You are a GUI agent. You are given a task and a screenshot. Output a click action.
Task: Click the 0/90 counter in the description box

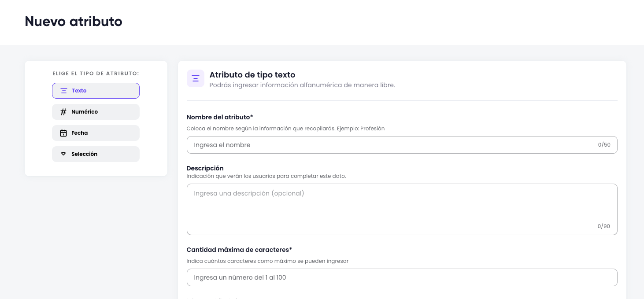coord(603,226)
